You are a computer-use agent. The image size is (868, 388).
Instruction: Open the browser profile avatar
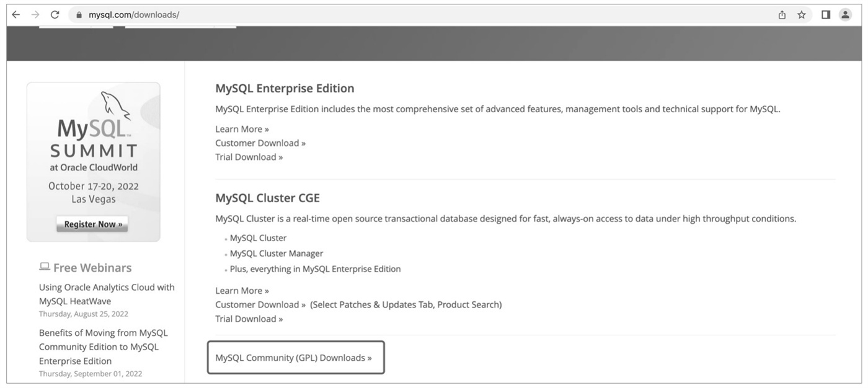[x=845, y=15]
